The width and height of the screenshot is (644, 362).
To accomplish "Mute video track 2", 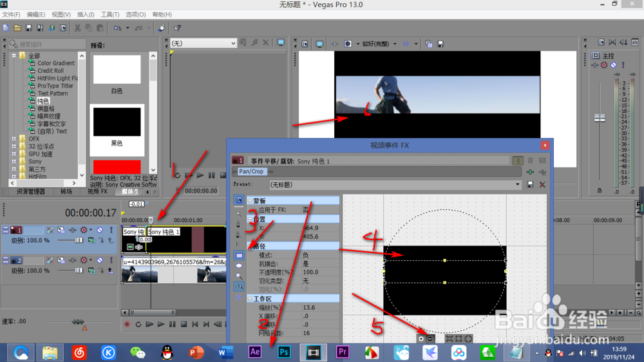I will coord(100,260).
